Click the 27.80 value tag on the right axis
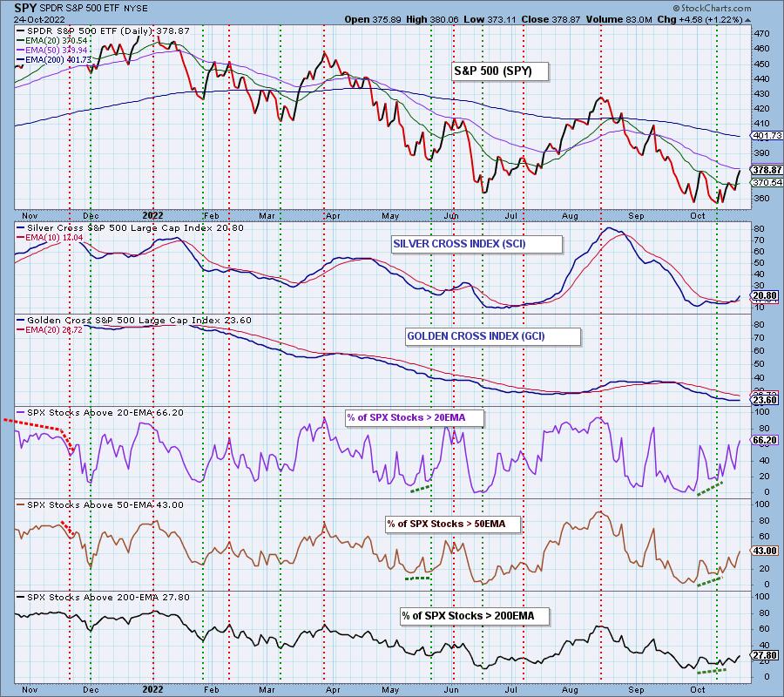The image size is (784, 697). click(x=766, y=655)
